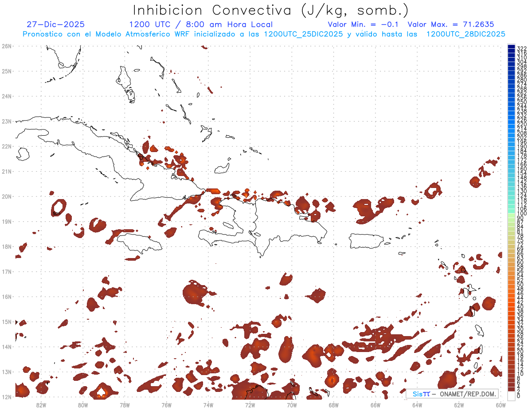Click the colorbar value label 100

click(x=522, y=214)
